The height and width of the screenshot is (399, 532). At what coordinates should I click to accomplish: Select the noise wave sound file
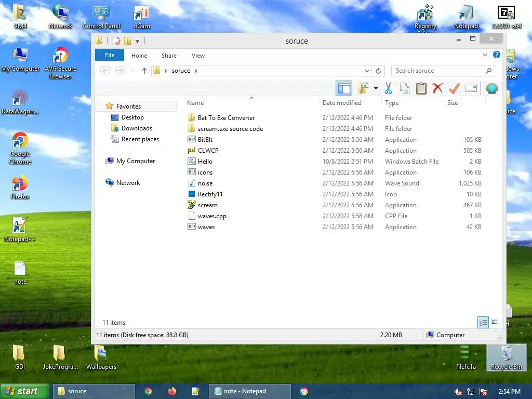point(205,183)
